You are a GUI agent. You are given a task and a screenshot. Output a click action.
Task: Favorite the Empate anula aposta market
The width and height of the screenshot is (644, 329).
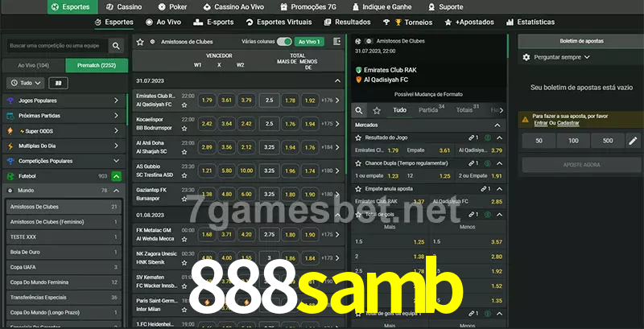coord(358,189)
